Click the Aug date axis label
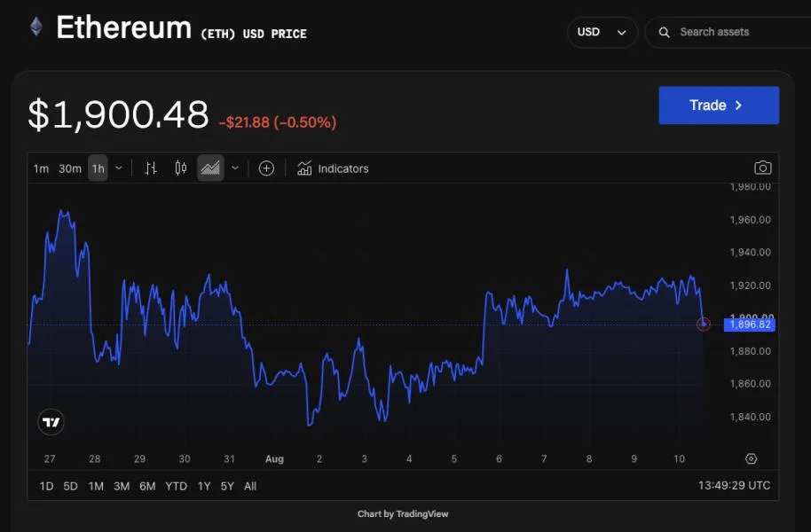The width and height of the screenshot is (811, 532). tap(274, 458)
